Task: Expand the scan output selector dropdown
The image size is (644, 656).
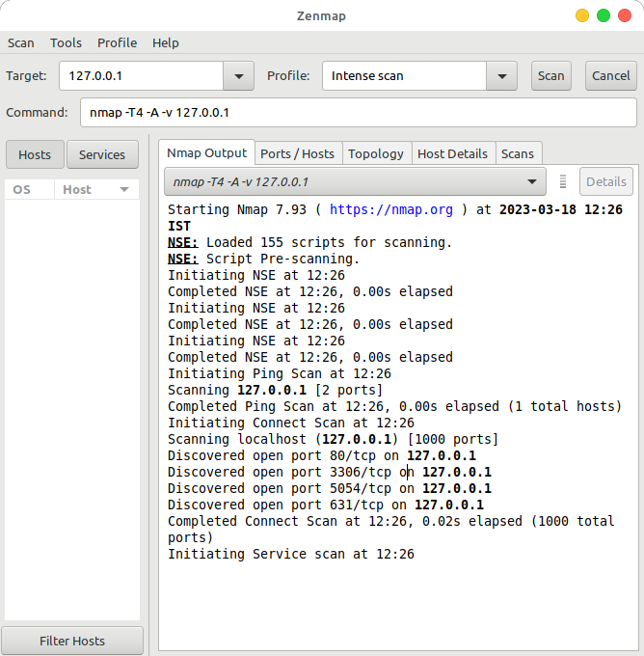Action: 531,181
